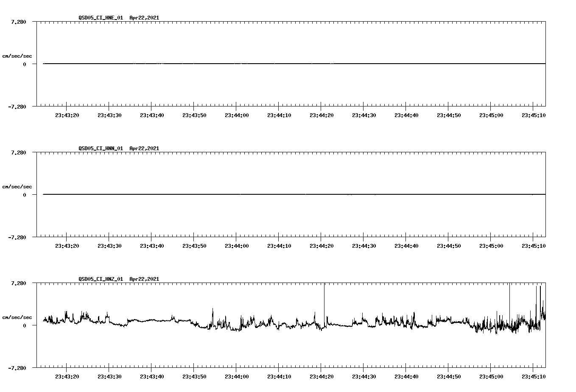Image resolution: width=576 pixels, height=392 pixels.
Task: Click the cm/sec/sec unit label of top plot
Action: [x=17, y=56]
